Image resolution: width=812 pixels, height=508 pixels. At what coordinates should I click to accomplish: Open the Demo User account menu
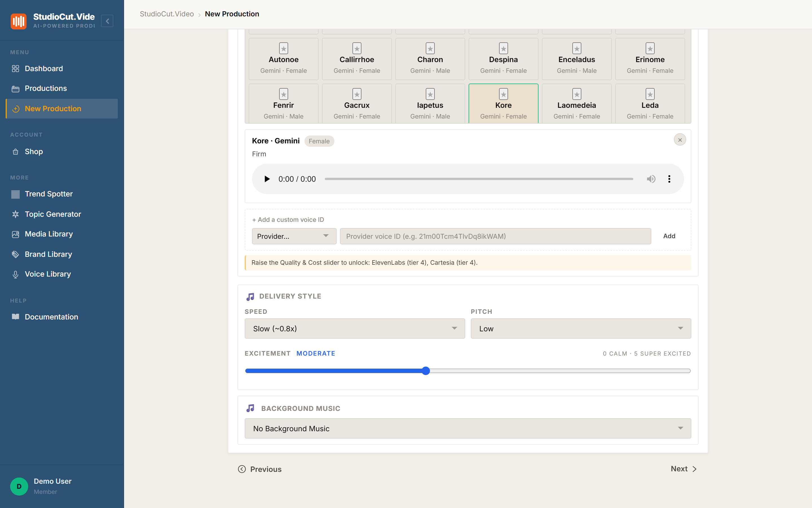62,486
